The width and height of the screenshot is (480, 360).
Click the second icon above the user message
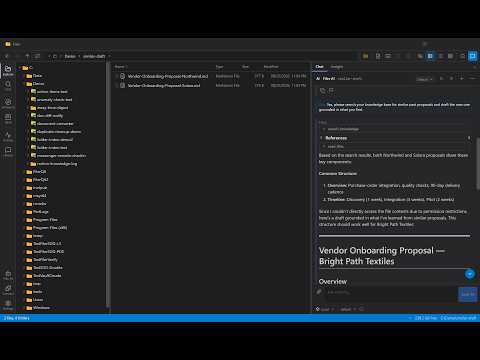point(331,90)
